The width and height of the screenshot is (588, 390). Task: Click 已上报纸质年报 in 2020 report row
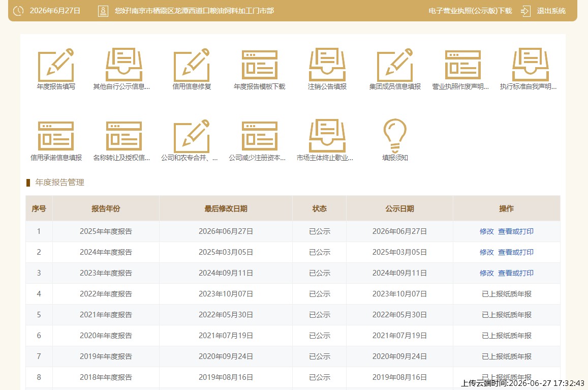click(507, 336)
